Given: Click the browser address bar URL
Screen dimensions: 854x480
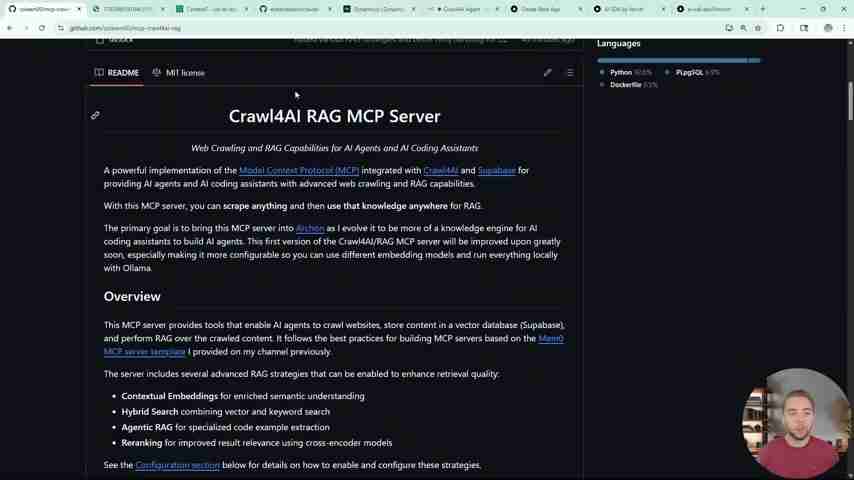Looking at the screenshot, I should click(125, 28).
